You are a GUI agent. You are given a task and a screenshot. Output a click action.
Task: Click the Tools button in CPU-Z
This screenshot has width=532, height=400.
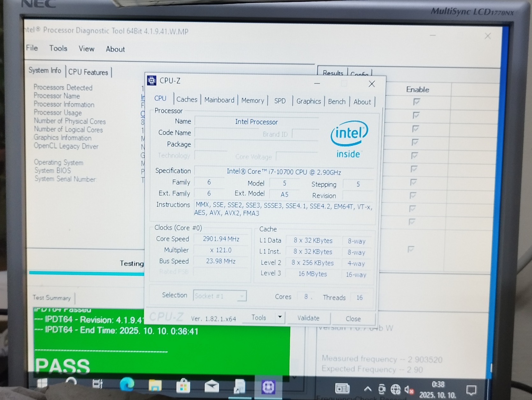tap(259, 317)
